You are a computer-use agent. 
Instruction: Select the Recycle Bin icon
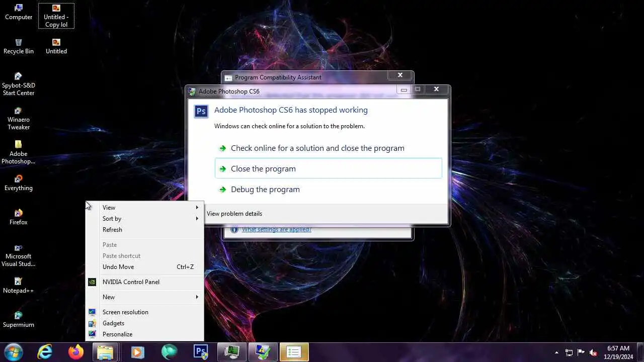(x=19, y=47)
